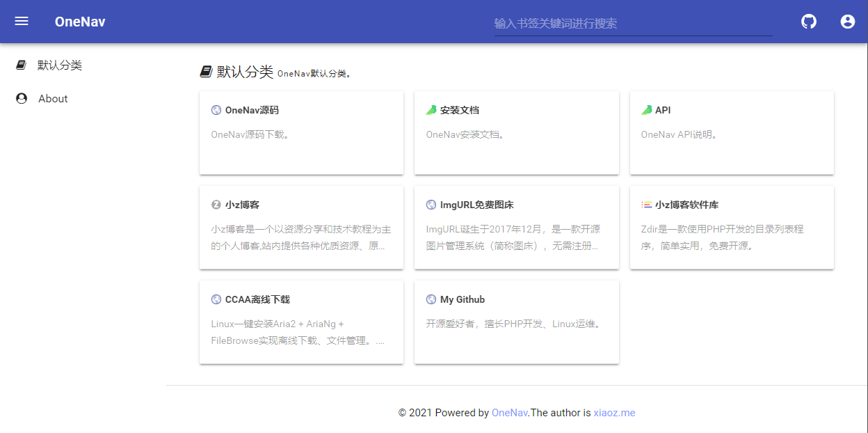The image size is (868, 433).
Task: Click the description starting 'Linux一键安装Aria2'
Action: tap(298, 332)
